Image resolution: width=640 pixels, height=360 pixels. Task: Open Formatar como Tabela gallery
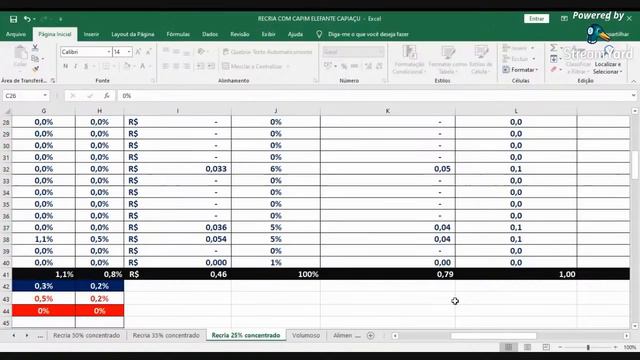(x=447, y=60)
